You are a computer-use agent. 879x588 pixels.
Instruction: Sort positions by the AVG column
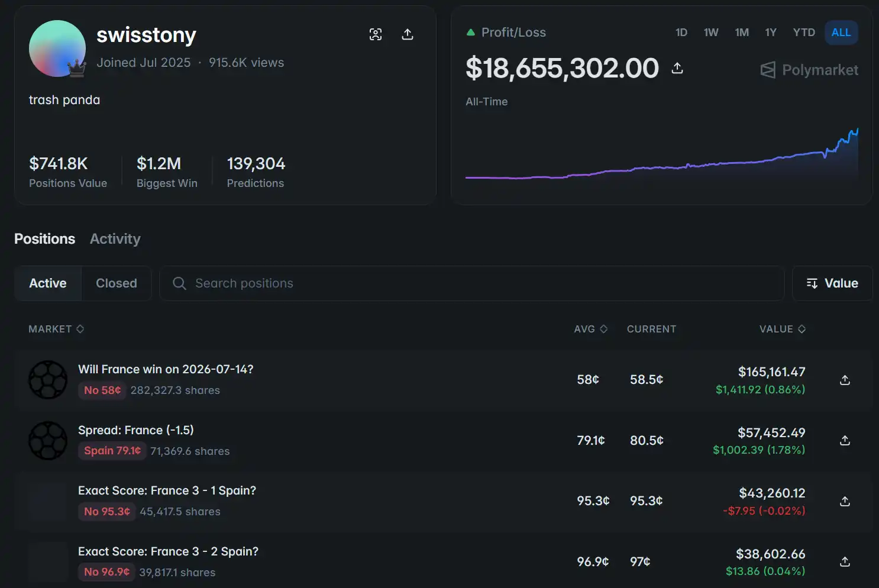590,329
